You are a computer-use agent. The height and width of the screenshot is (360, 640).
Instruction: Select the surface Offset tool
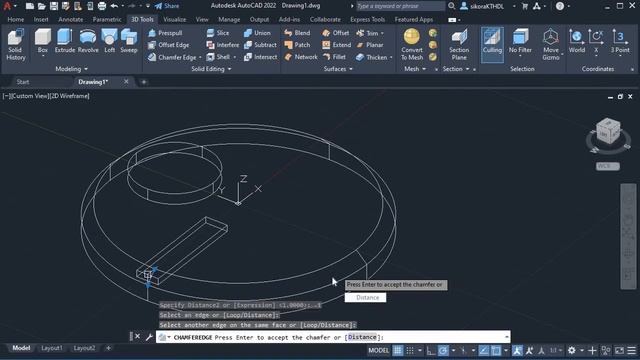coord(336,33)
